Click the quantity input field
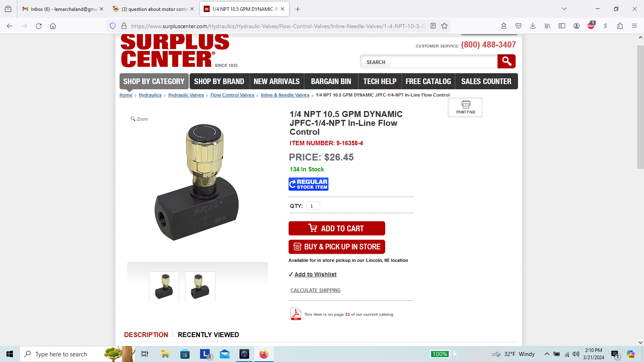The image size is (644, 362). tap(313, 206)
